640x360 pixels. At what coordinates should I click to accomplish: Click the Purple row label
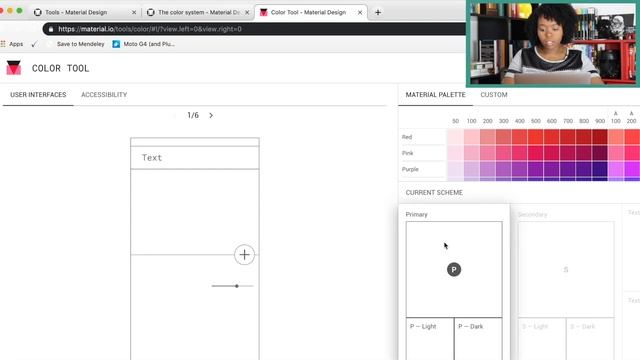pos(410,169)
